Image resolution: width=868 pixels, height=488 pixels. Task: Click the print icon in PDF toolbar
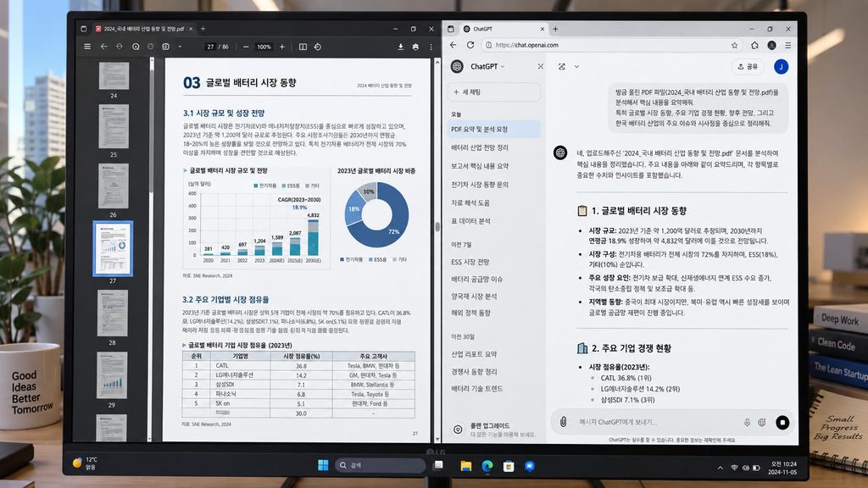[x=415, y=47]
